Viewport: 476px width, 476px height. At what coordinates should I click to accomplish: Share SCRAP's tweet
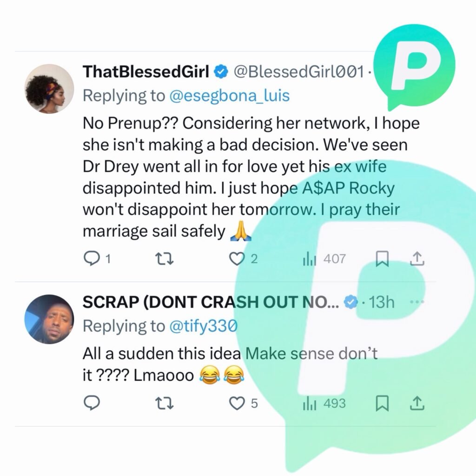pos(417,403)
